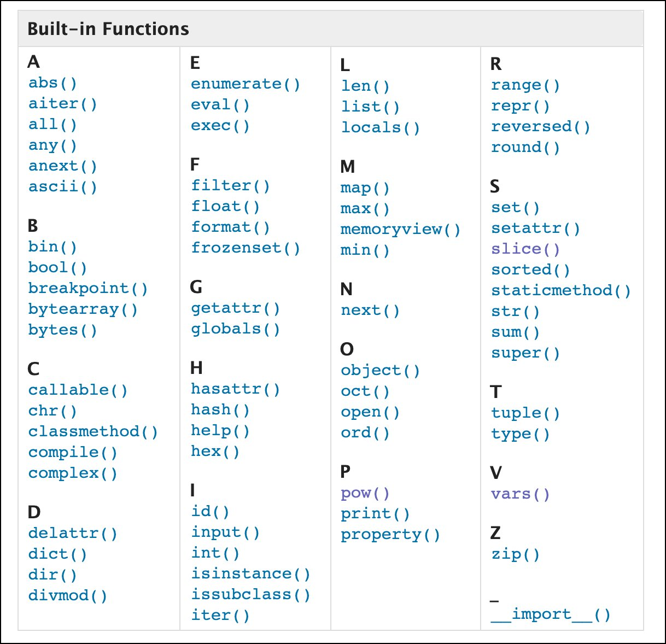
Task: Click the property() link
Action: tap(390, 535)
